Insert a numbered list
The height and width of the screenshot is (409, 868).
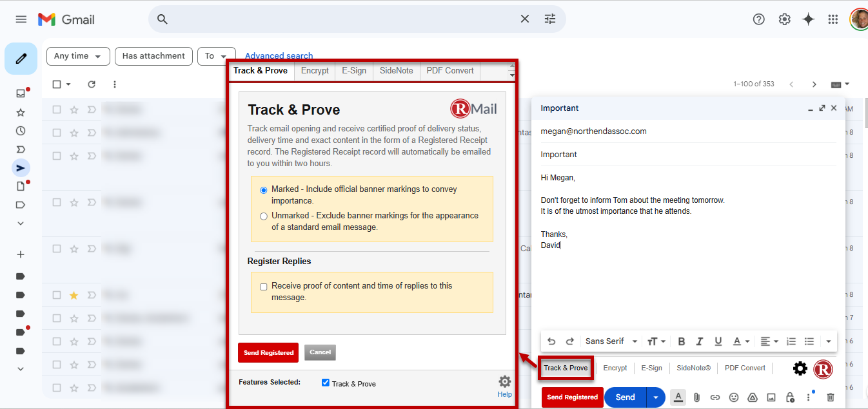coord(791,341)
